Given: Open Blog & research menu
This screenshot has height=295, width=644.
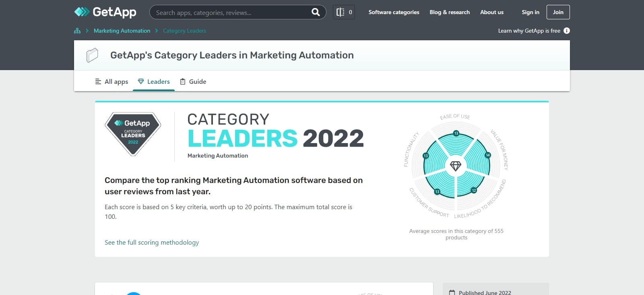Looking at the screenshot, I should (450, 12).
